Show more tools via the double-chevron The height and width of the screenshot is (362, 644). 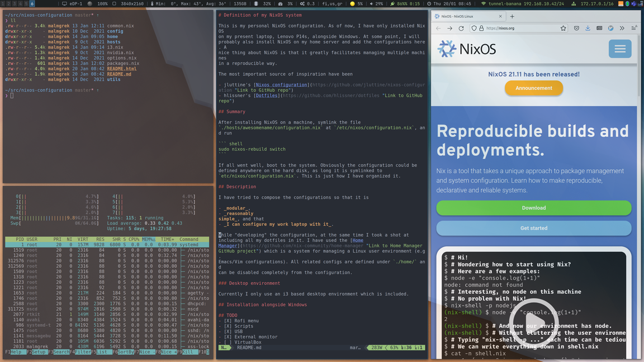click(622, 28)
